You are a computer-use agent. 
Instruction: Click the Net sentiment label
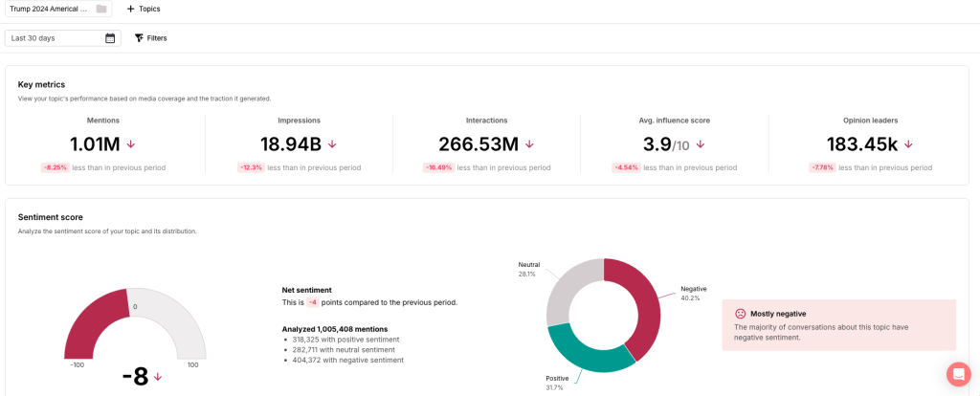pyautogui.click(x=307, y=290)
